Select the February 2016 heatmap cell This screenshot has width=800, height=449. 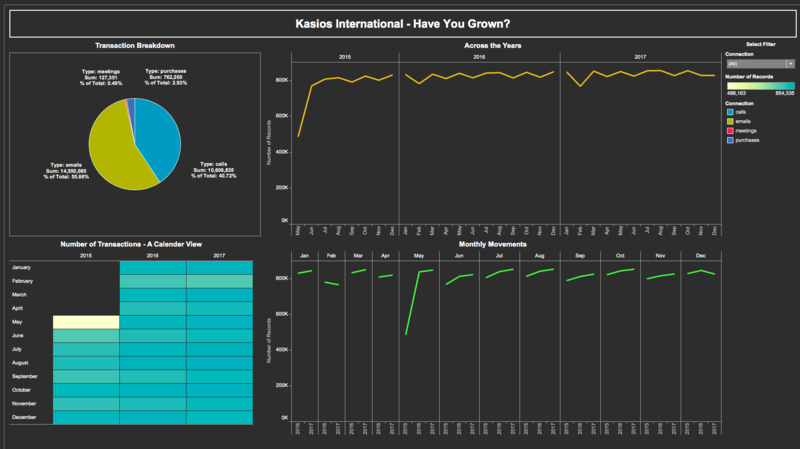click(153, 281)
